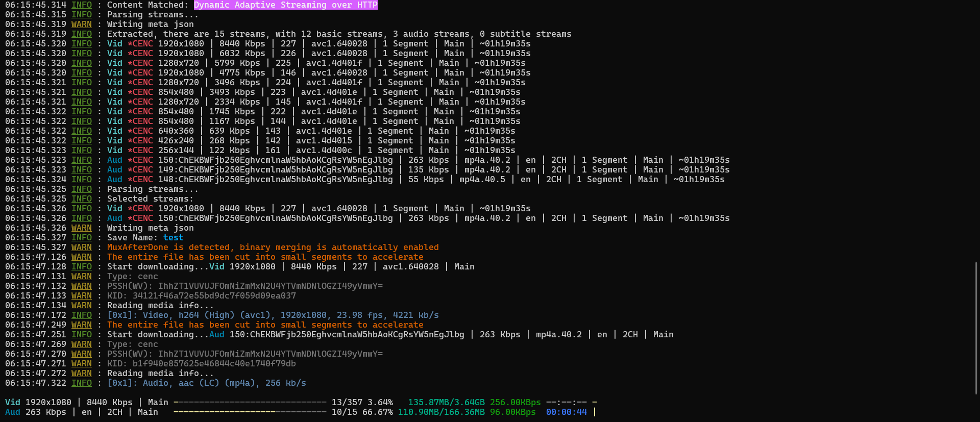Click the '640x360' resolution text
Screen dimensions: 980x422
point(176,131)
